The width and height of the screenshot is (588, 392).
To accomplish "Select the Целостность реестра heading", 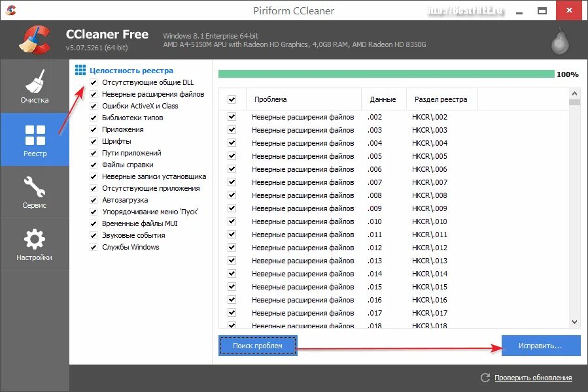I will tap(131, 71).
